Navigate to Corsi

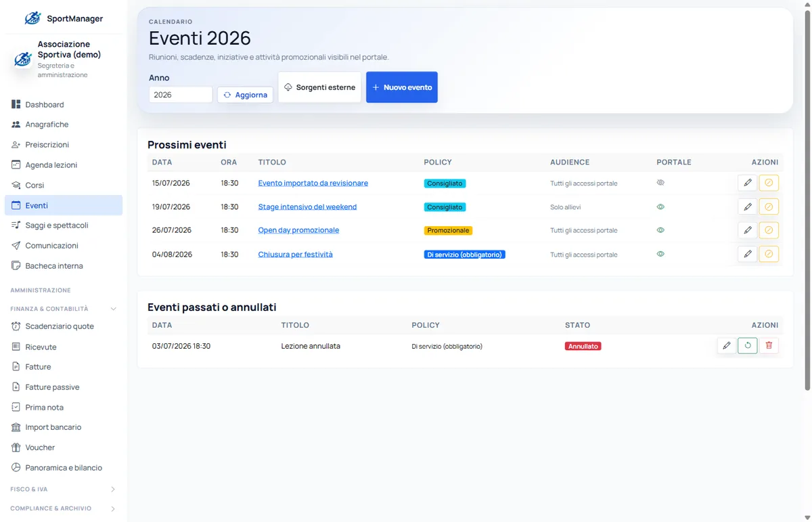[64, 185]
